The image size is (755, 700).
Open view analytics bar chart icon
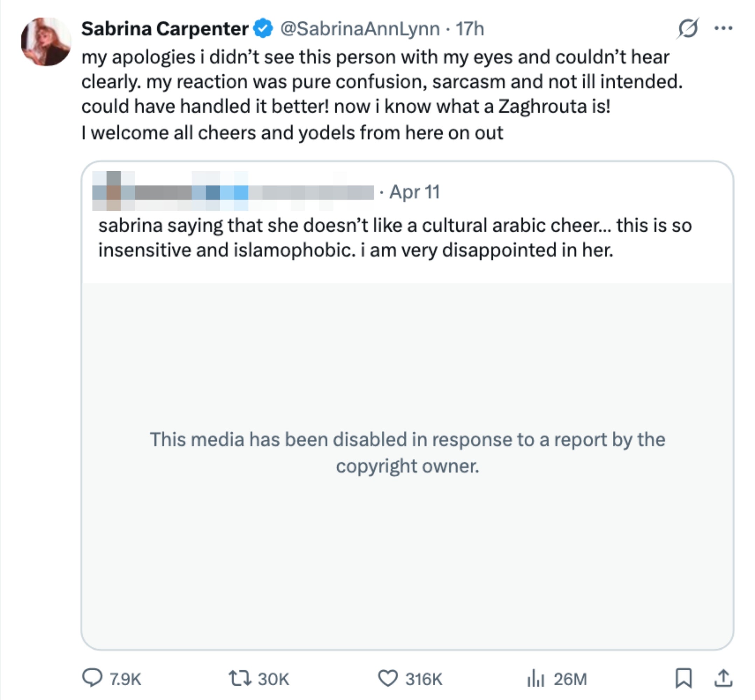[x=535, y=678]
